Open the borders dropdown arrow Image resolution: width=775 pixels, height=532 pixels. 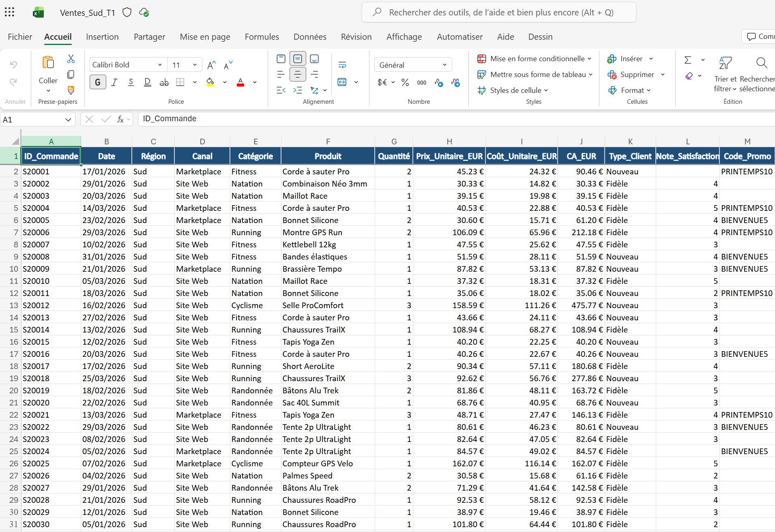195,82
